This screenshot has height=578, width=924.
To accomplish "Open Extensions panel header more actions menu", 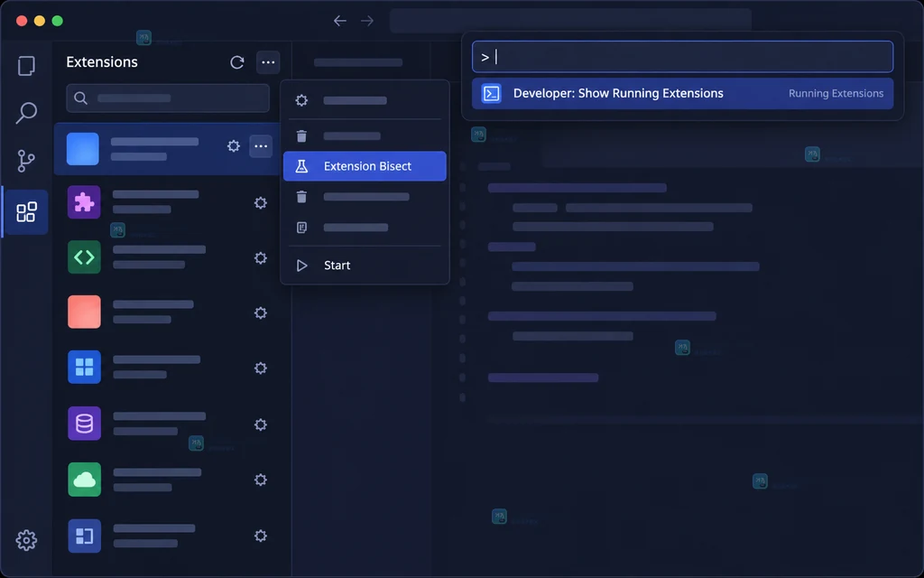I will pyautogui.click(x=268, y=62).
